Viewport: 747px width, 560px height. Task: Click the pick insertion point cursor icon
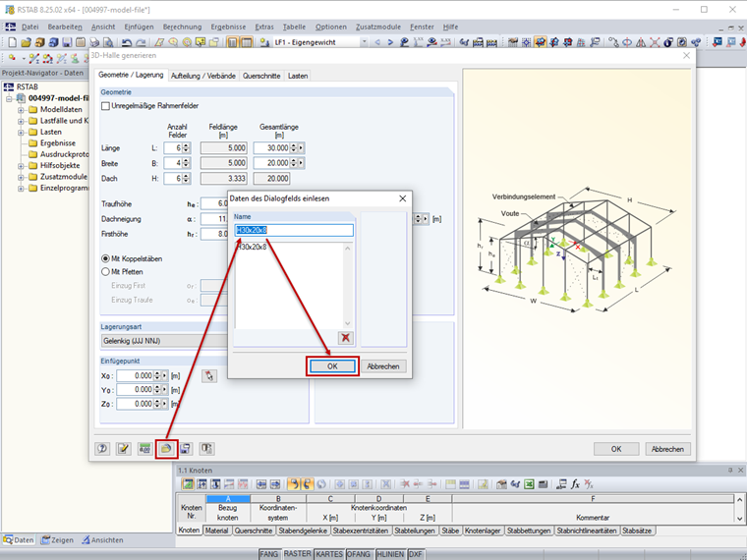pyautogui.click(x=209, y=375)
